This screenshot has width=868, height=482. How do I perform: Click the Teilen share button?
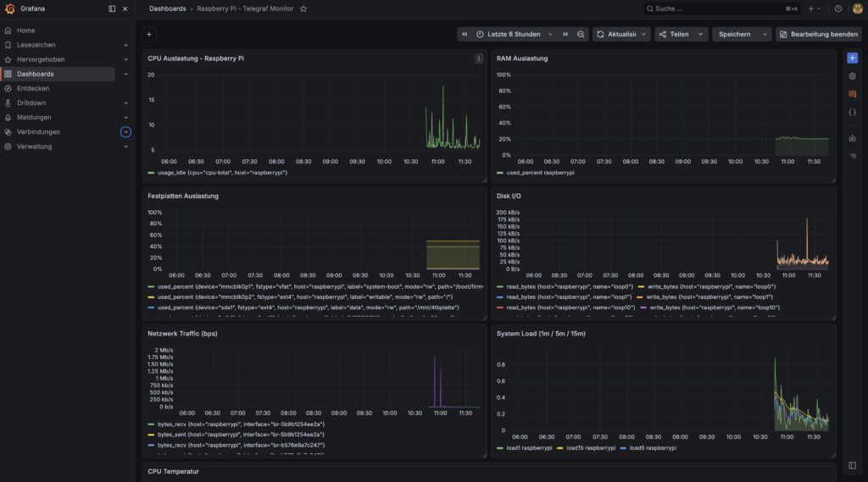674,35
